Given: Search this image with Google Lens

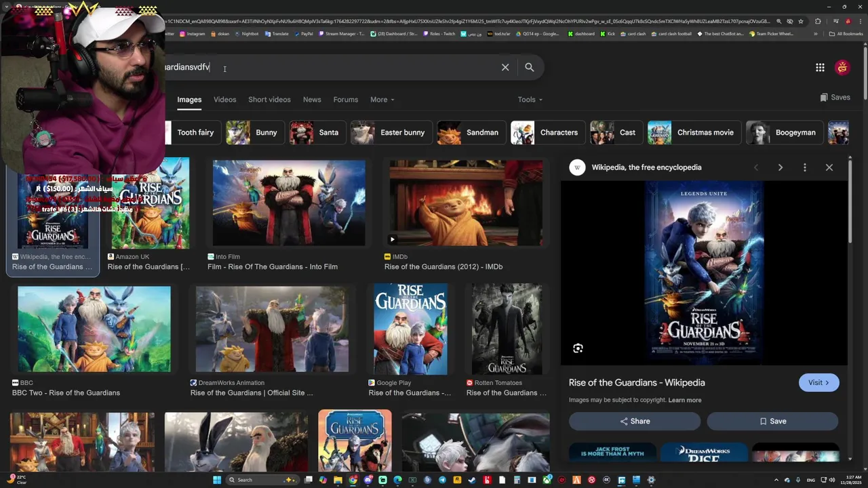Looking at the screenshot, I should pos(578,348).
